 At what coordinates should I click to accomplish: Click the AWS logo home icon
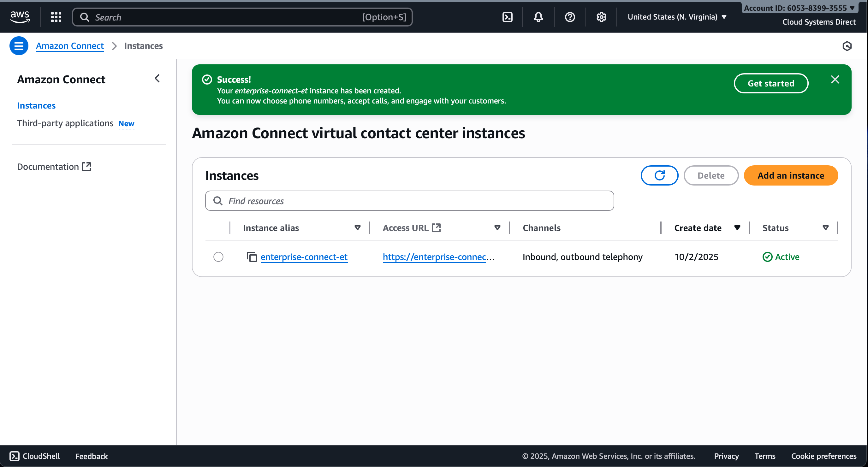pyautogui.click(x=20, y=17)
